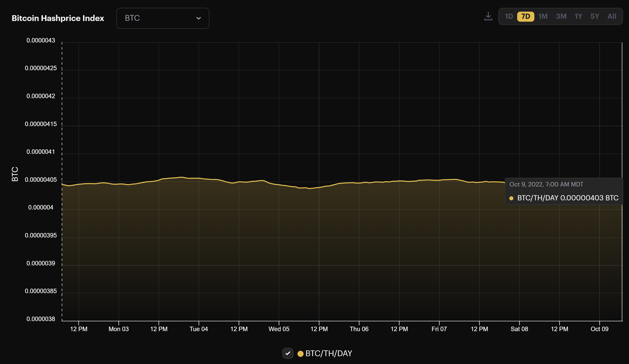629x364 pixels.
Task: Click the 0.0000041 y-axis label
Action: (41, 152)
